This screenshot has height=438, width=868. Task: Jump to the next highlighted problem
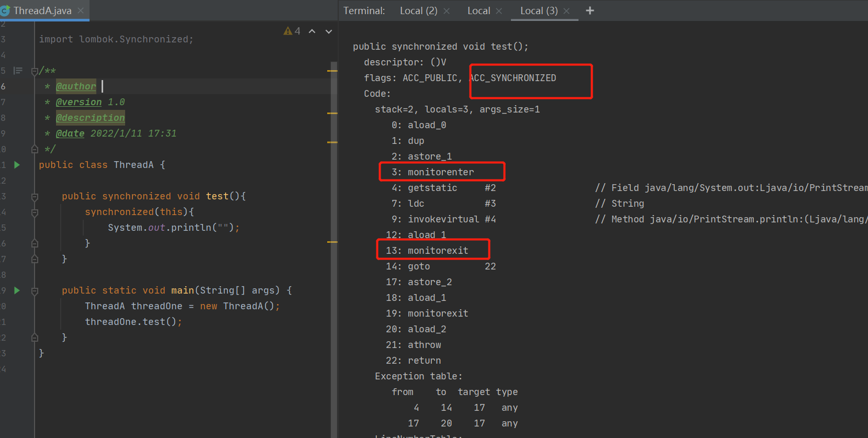[329, 31]
